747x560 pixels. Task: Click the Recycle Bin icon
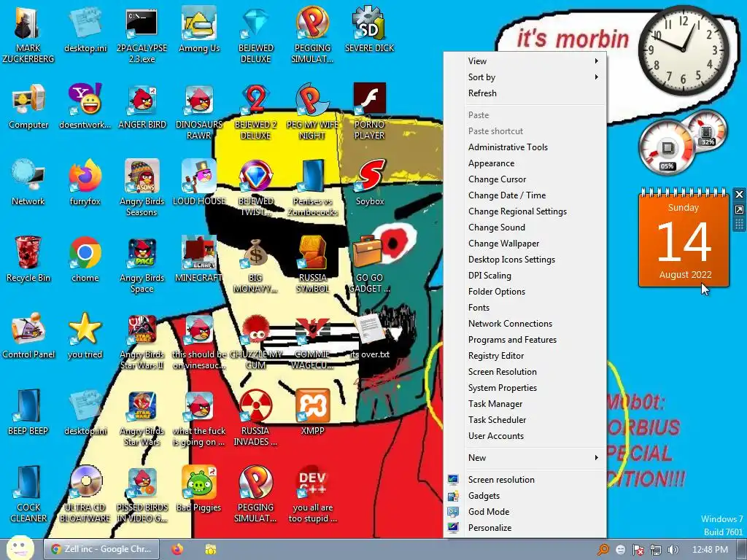point(28,260)
